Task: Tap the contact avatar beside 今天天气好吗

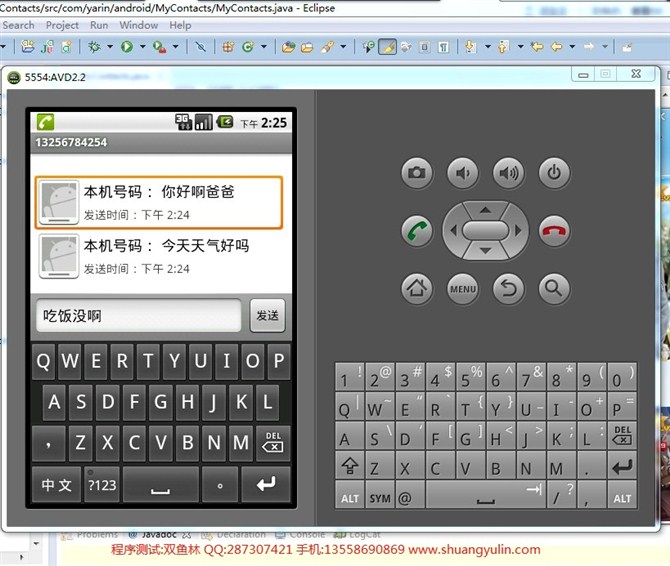Action: click(59, 256)
